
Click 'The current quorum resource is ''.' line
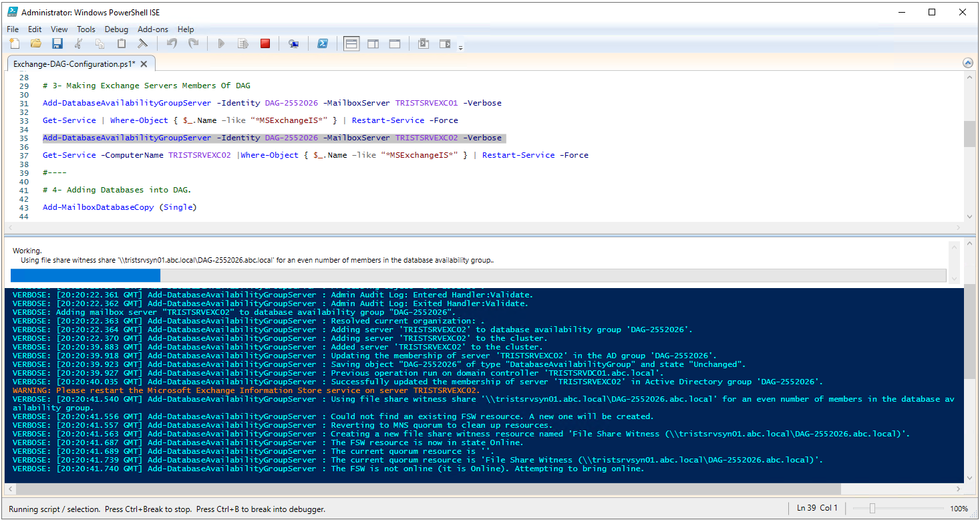[x=253, y=451]
